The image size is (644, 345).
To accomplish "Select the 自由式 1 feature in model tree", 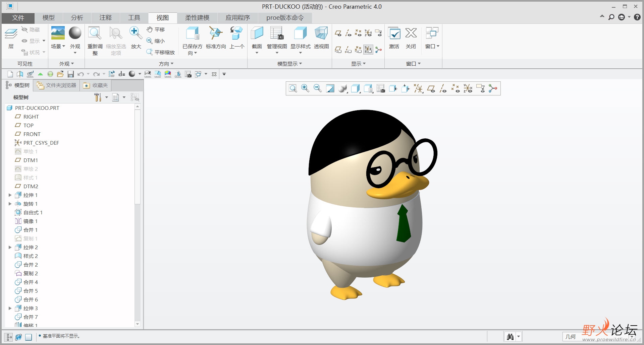I will pyautogui.click(x=29, y=212).
